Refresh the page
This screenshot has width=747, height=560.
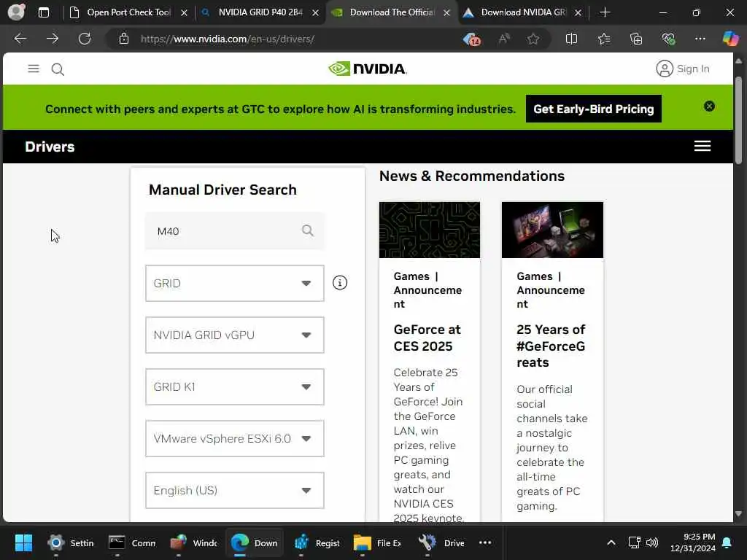(x=85, y=39)
